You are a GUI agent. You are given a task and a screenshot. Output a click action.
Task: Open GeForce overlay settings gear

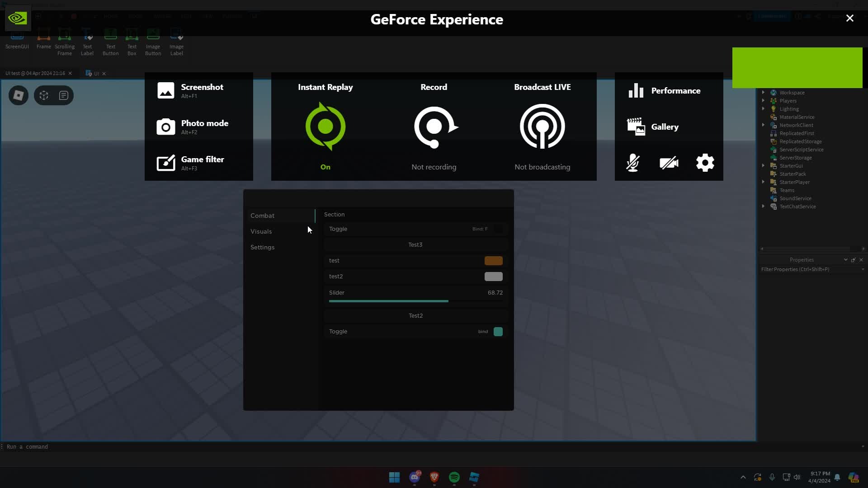705,163
